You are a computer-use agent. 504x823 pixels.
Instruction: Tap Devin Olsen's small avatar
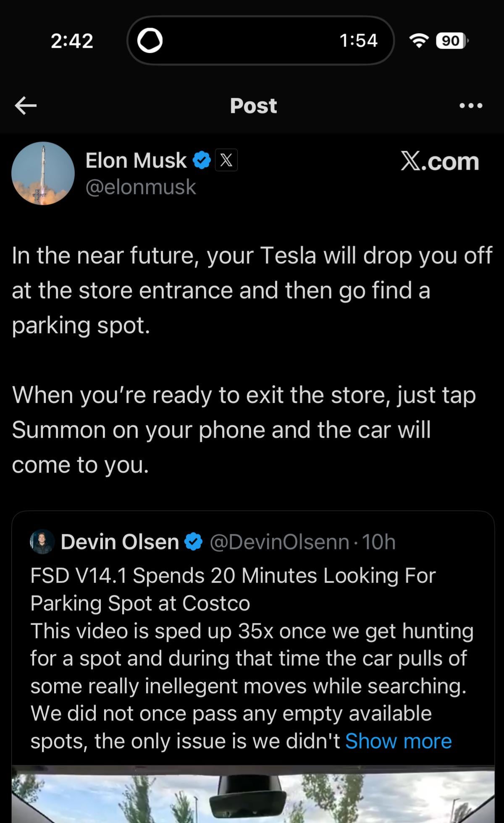[42, 542]
